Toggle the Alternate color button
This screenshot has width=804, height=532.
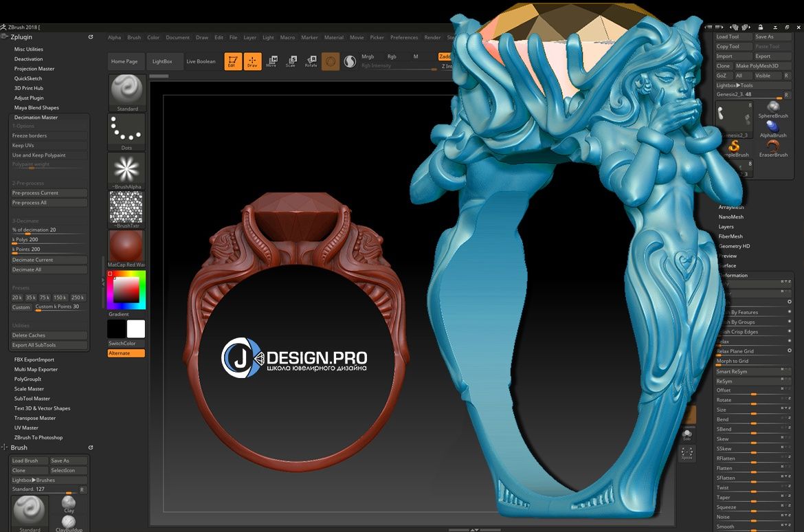(x=126, y=353)
